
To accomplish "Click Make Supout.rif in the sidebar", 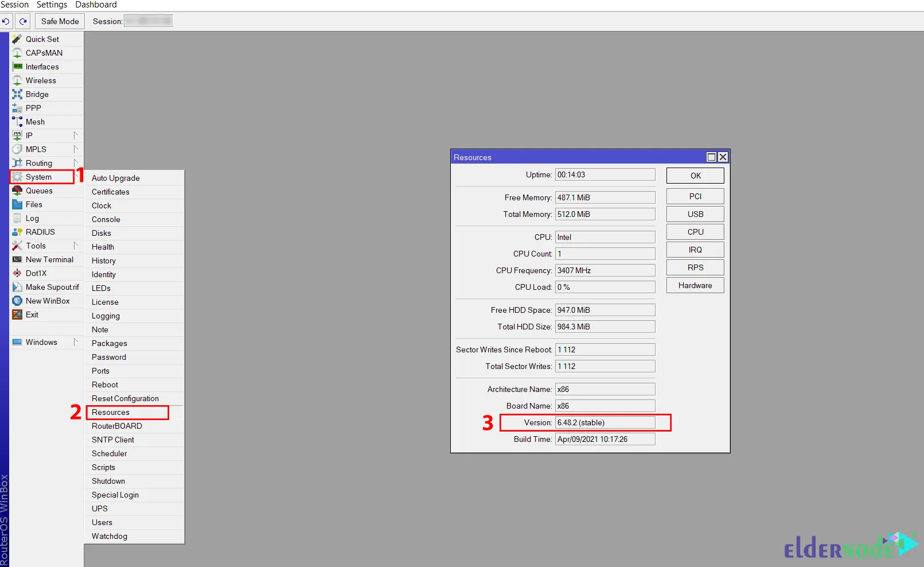I will click(x=52, y=287).
